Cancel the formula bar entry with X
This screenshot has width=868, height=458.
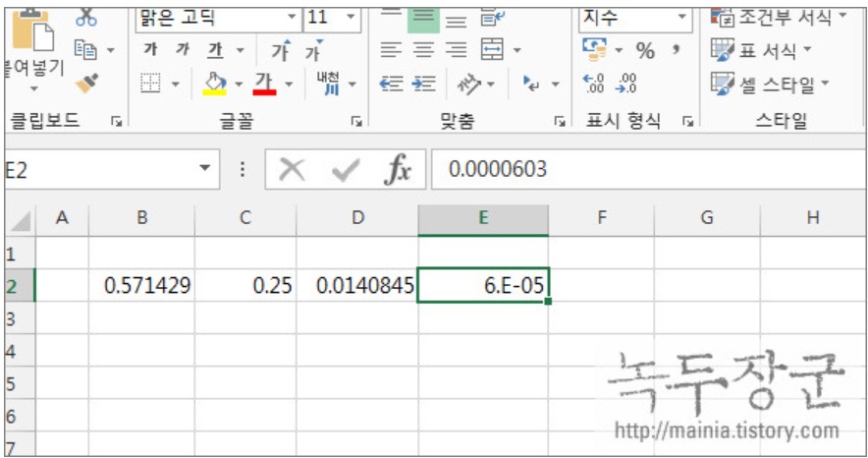(292, 169)
